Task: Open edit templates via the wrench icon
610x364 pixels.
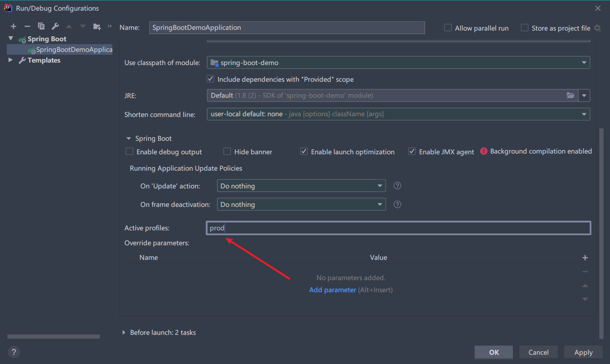Action: pos(55,26)
